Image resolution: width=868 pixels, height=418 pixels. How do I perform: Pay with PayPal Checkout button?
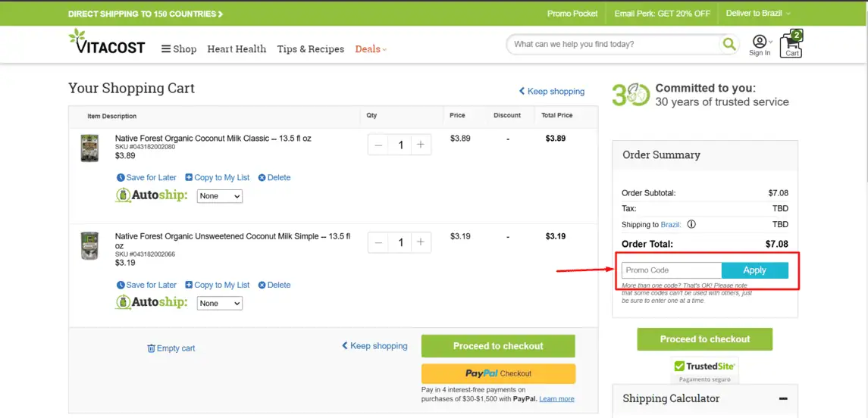coord(498,373)
